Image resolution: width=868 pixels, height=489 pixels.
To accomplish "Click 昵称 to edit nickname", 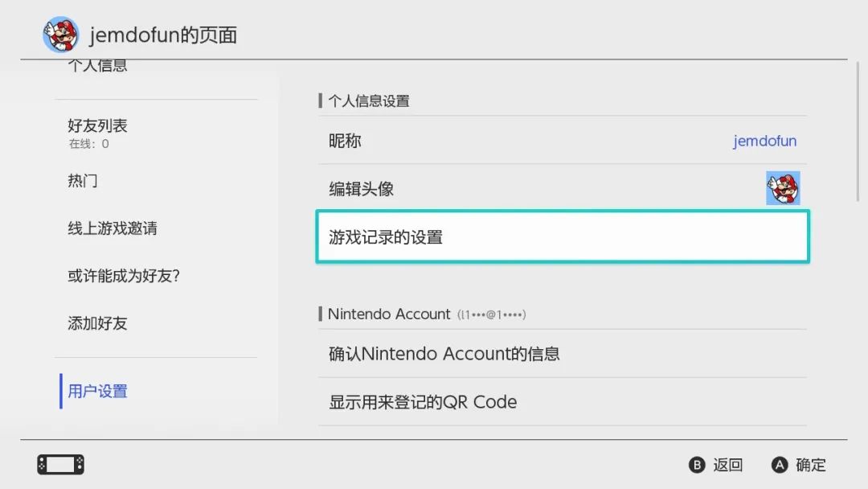I will tap(346, 141).
